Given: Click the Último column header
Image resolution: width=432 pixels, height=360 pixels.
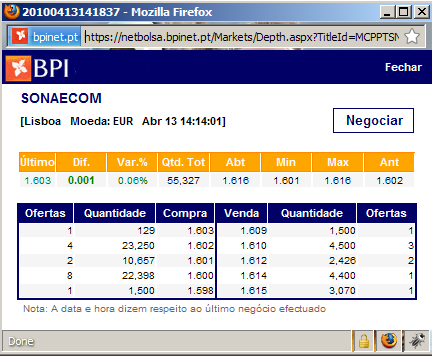Looking at the screenshot, I should click(x=37, y=162).
